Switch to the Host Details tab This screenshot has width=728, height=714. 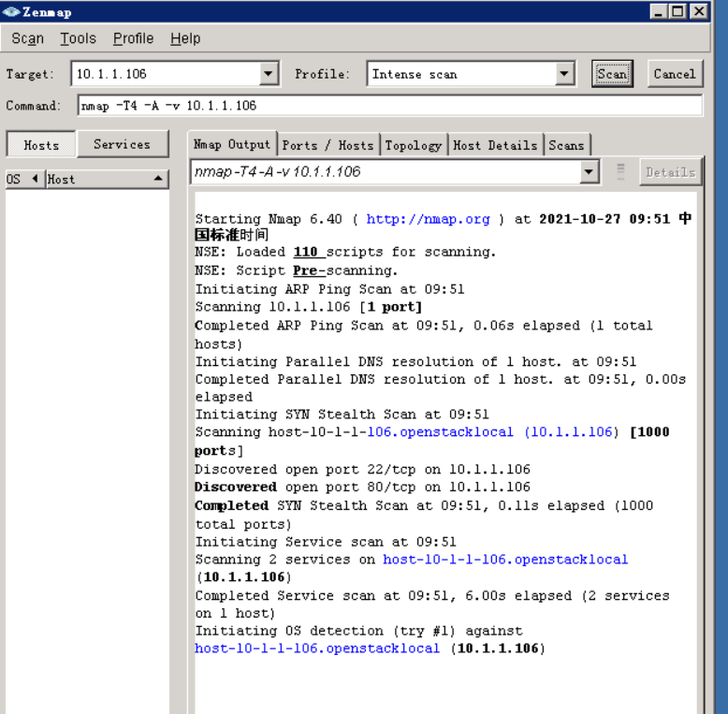click(x=495, y=145)
